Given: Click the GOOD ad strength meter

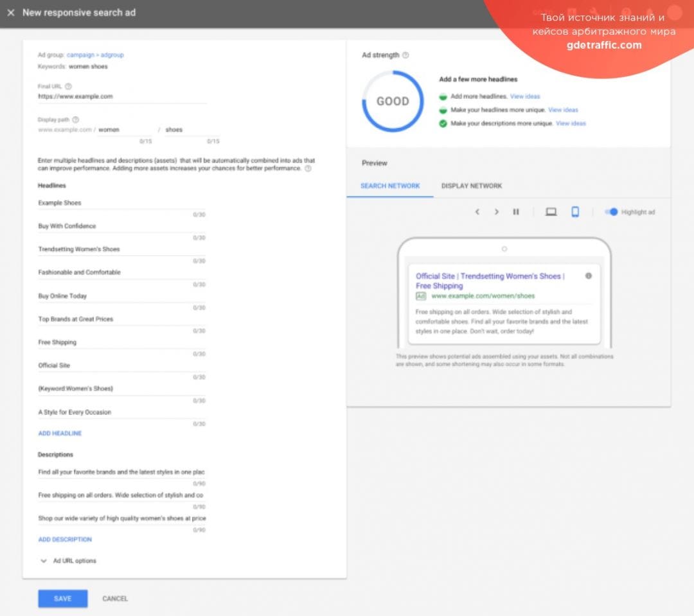Looking at the screenshot, I should pyautogui.click(x=393, y=101).
